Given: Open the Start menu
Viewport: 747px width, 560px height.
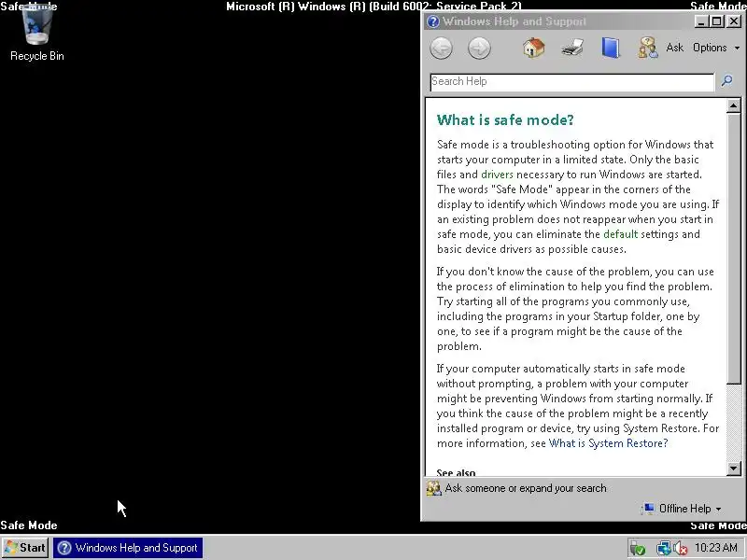Looking at the screenshot, I should [x=25, y=548].
